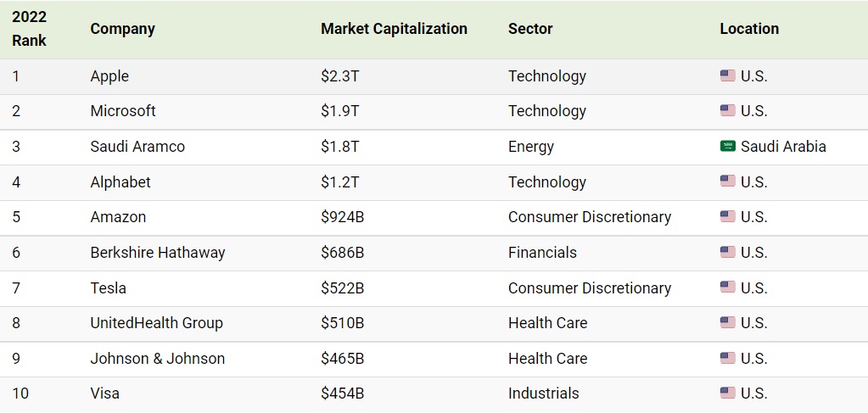Image resolution: width=868 pixels, height=413 pixels.
Task: Select the Saudi Aramco company name
Action: click(137, 147)
